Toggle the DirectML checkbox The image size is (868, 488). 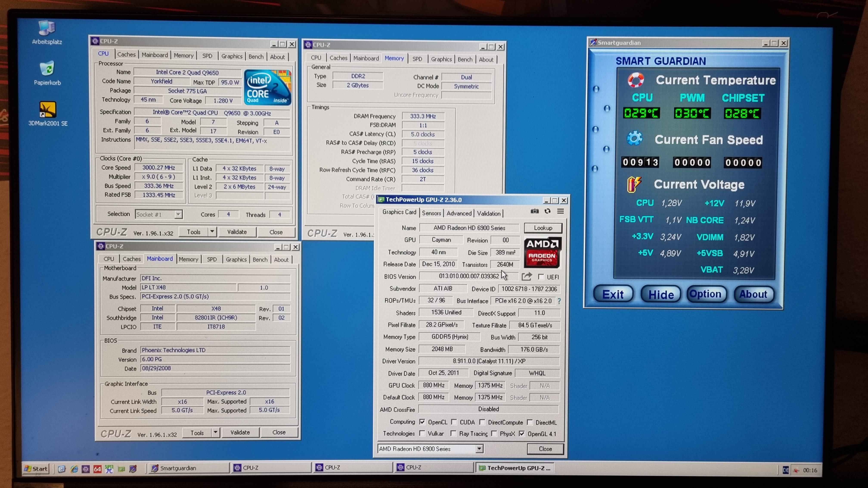530,422
